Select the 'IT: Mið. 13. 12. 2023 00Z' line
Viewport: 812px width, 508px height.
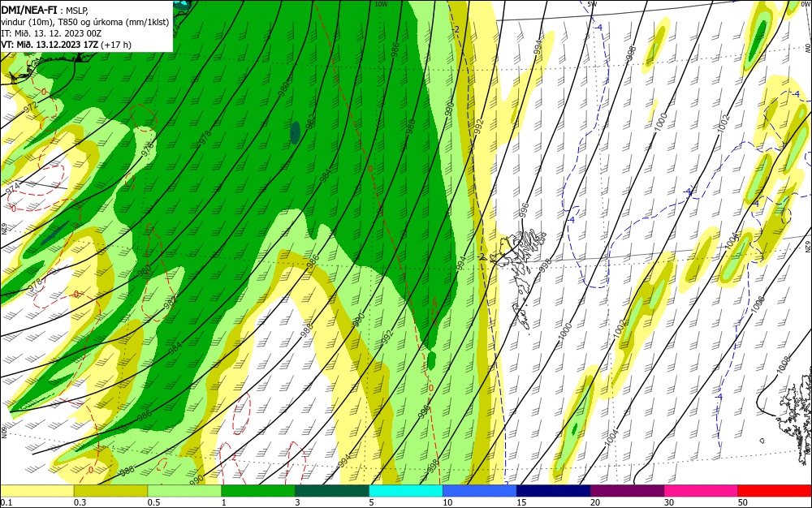click(x=51, y=33)
